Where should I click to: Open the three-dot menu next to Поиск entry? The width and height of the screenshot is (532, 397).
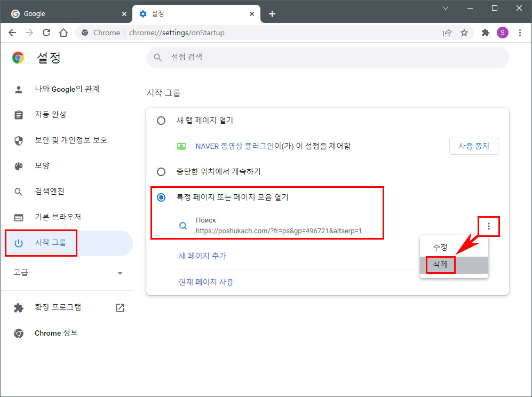click(x=488, y=226)
